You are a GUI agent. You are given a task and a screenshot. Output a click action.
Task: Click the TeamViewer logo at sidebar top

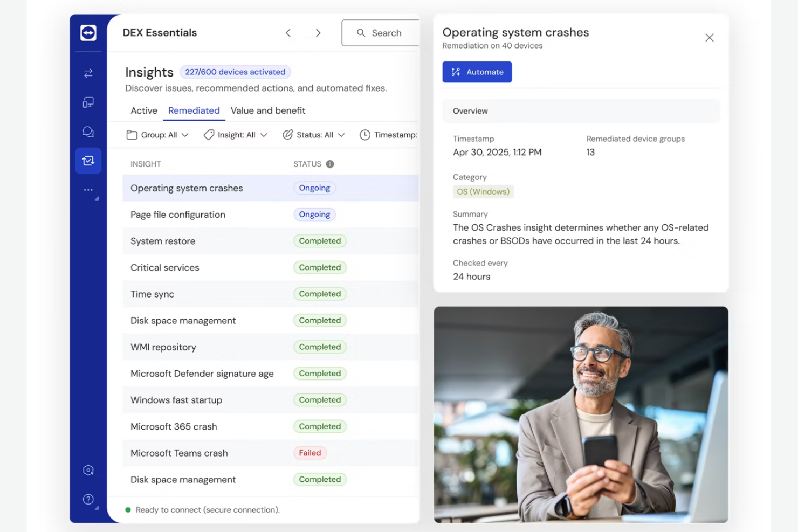[88, 32]
